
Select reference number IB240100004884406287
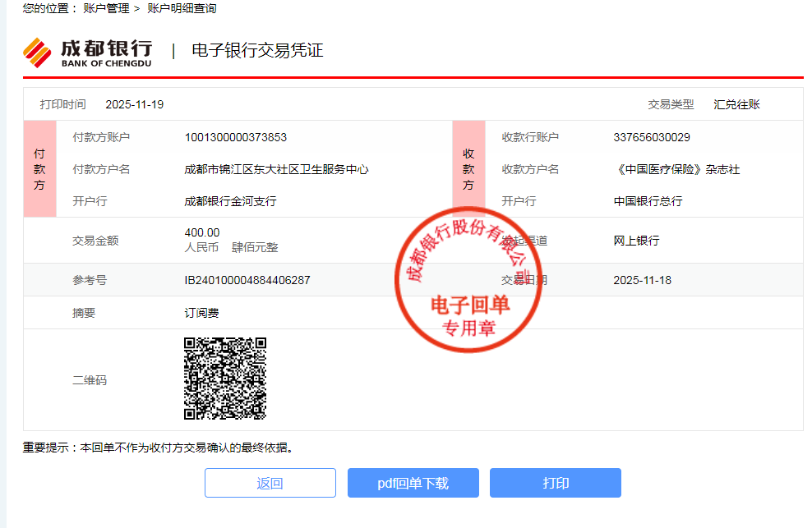(247, 280)
